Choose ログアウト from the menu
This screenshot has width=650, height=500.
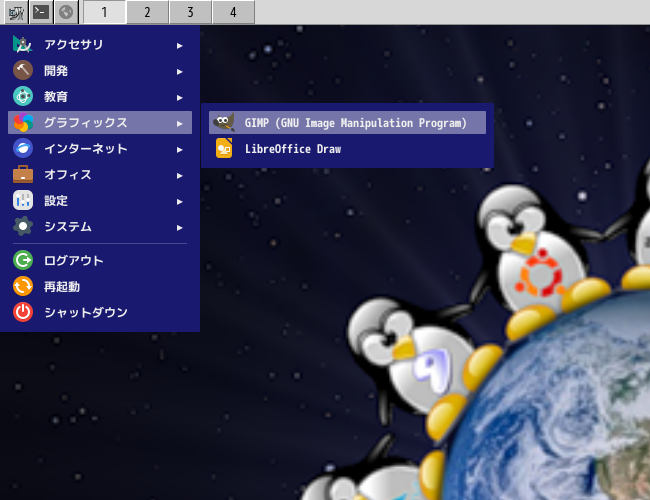click(100, 261)
